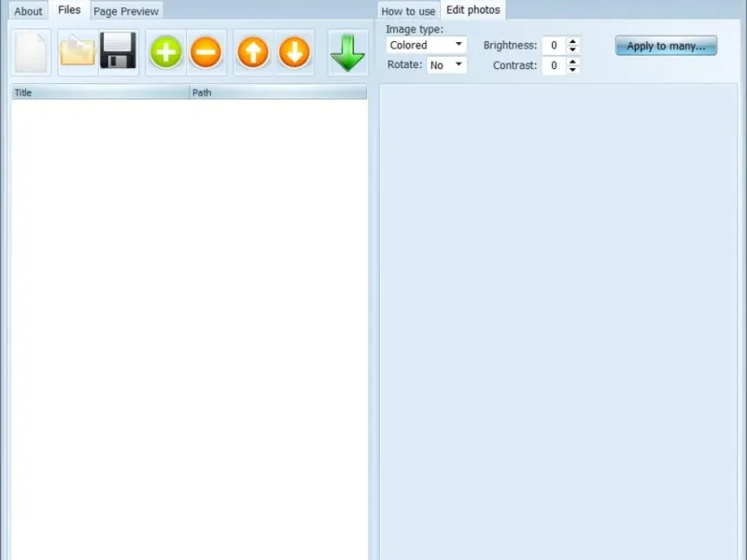The width and height of the screenshot is (747, 560).
Task: Decrease Brightness with the down stepper arrow
Action: (x=572, y=49)
